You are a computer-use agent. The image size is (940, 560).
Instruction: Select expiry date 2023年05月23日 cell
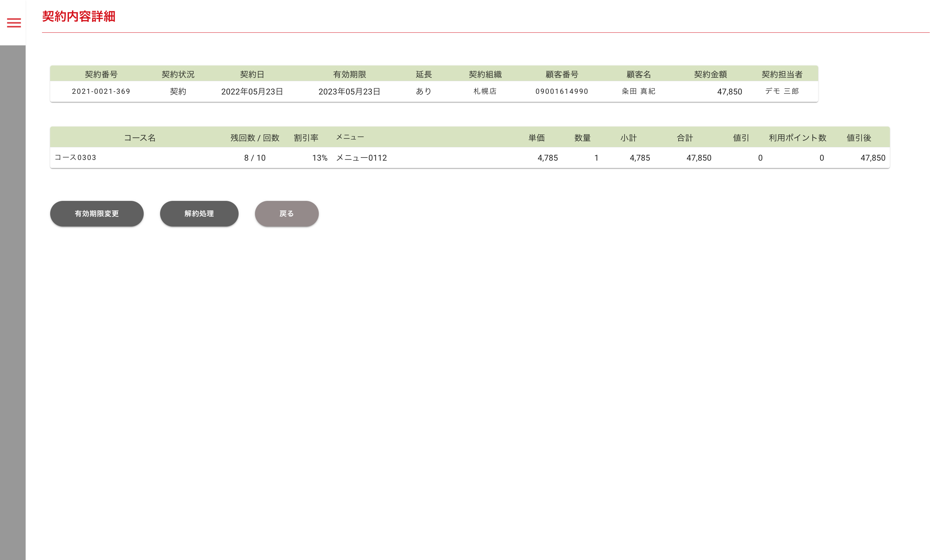[349, 92]
